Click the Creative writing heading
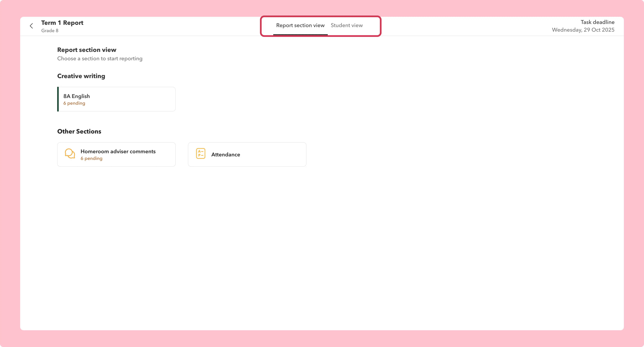Viewport: 644px width, 347px height. (81, 76)
